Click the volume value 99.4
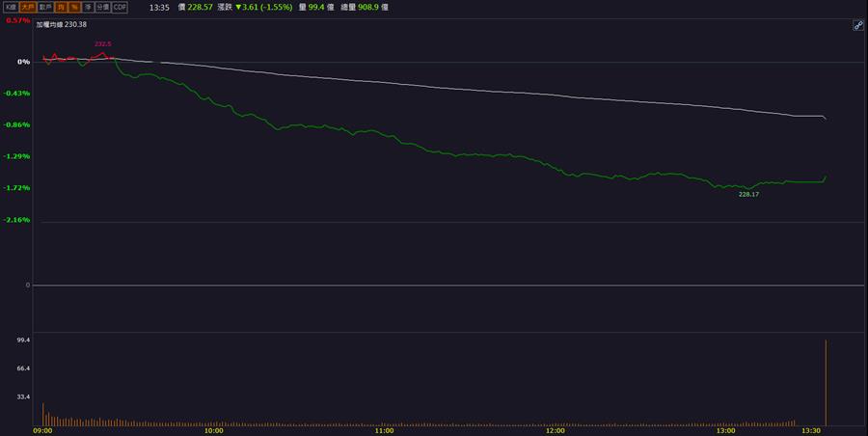The width and height of the screenshot is (868, 436). tap(316, 7)
